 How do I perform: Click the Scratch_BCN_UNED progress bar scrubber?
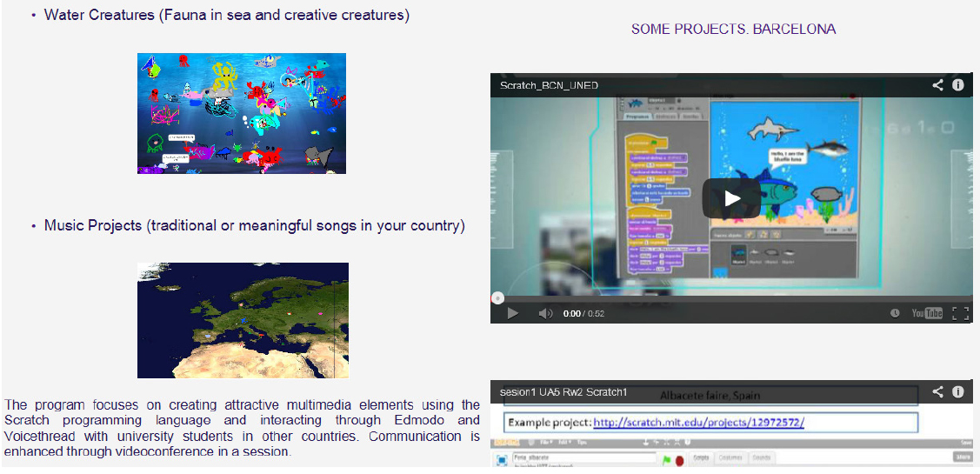point(497,298)
